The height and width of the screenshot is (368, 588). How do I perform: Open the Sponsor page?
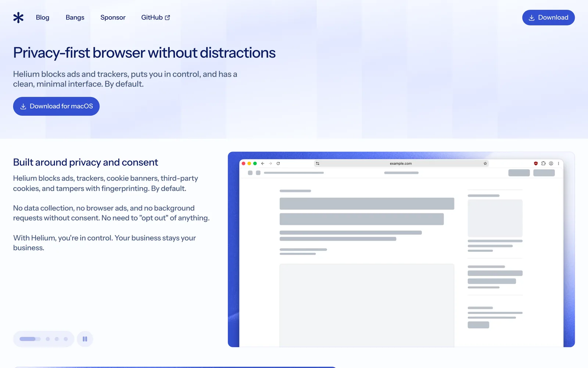113,18
